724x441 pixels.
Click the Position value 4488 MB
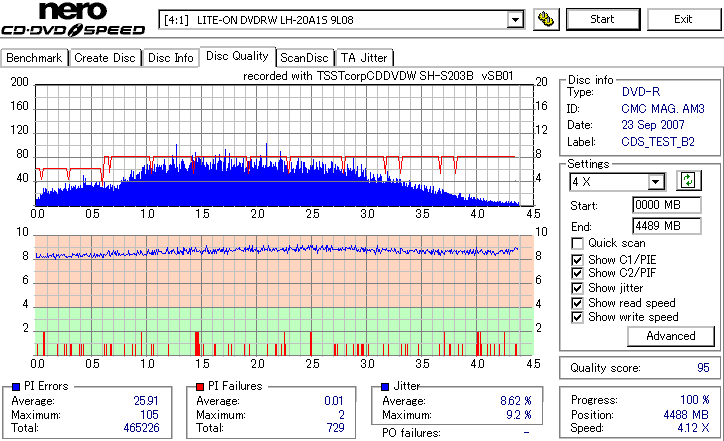point(686,415)
